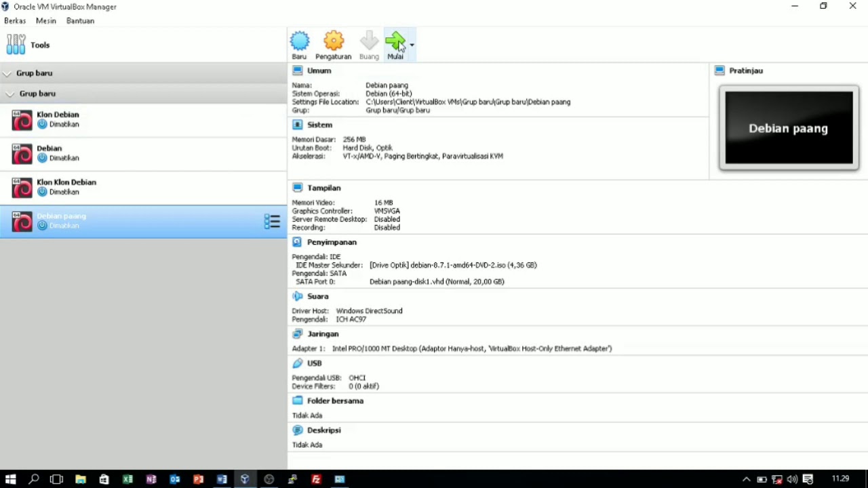Click the Debian paang-disk1.vhd entry
The width and height of the screenshot is (868, 488).
(x=437, y=281)
